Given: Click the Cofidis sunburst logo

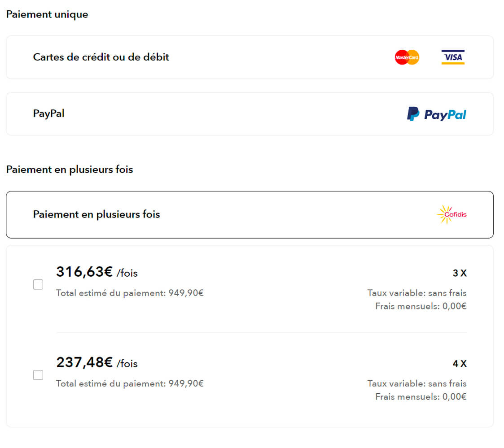Looking at the screenshot, I should (451, 214).
